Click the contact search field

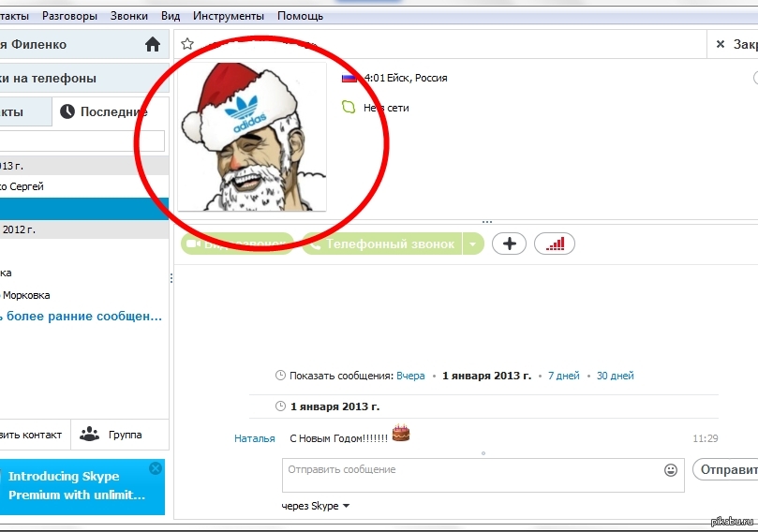tap(82, 141)
